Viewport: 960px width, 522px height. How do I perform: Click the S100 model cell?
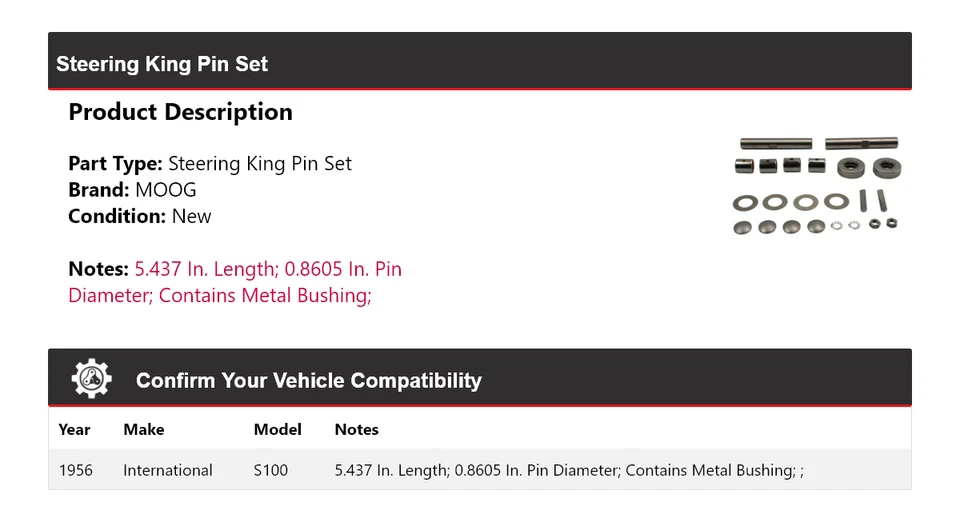(x=271, y=470)
